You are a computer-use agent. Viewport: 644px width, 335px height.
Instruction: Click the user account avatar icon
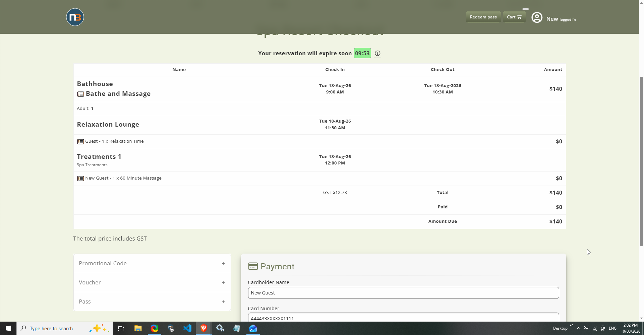coord(537,17)
